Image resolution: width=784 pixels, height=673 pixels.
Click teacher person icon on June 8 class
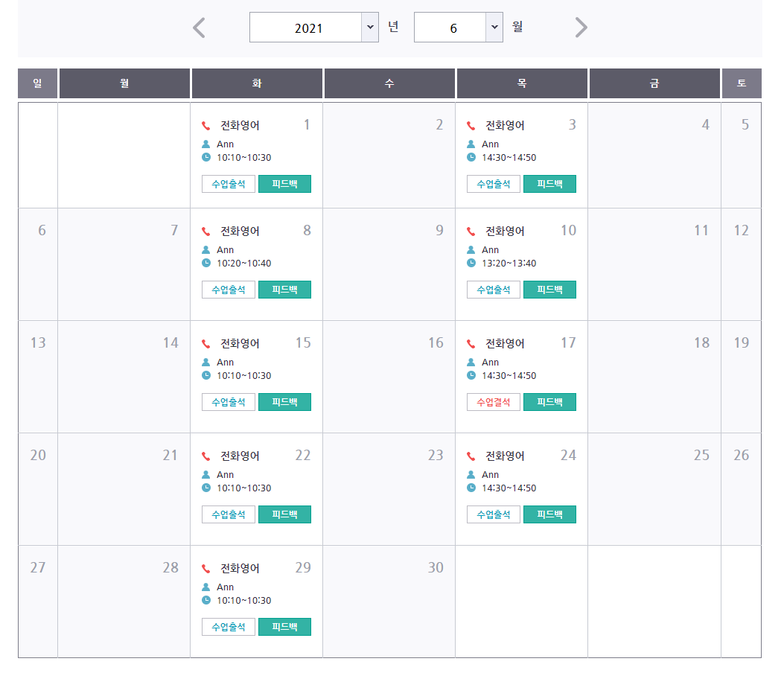coord(205,249)
